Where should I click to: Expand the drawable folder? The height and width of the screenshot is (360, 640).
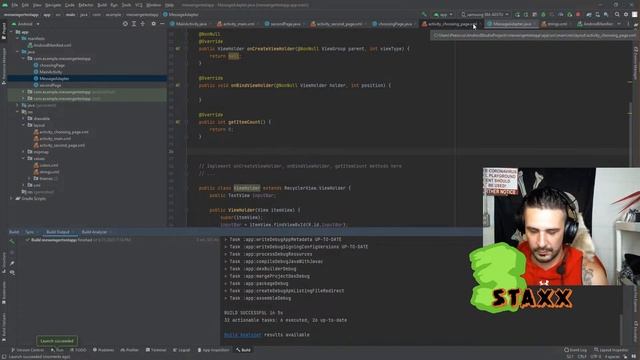[23, 118]
